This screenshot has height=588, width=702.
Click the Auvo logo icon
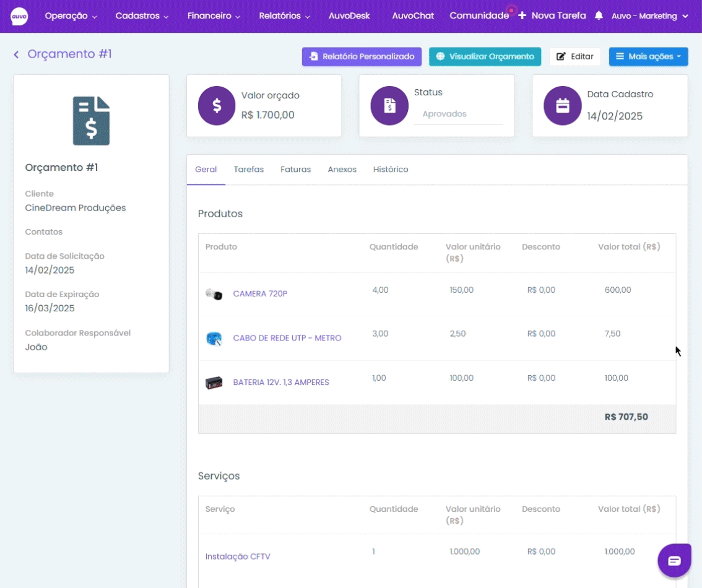(19, 16)
